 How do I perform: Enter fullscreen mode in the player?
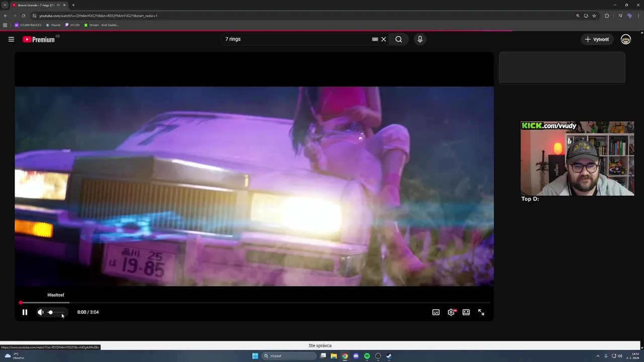(x=481, y=312)
